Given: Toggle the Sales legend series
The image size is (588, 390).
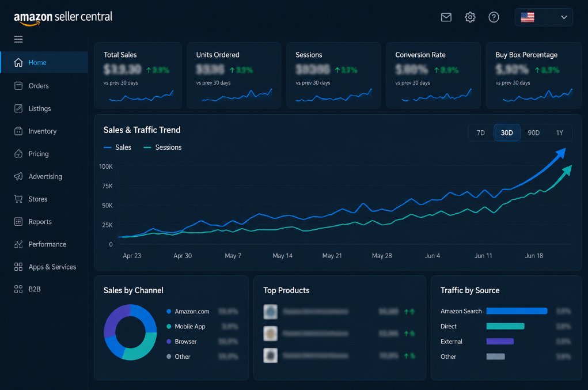Looking at the screenshot, I should coord(117,147).
